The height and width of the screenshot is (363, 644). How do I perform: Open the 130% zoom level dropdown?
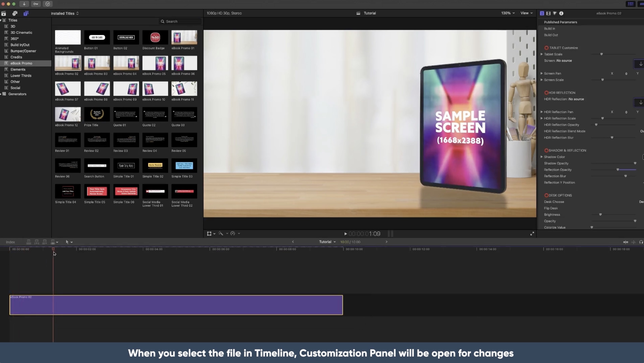508,13
